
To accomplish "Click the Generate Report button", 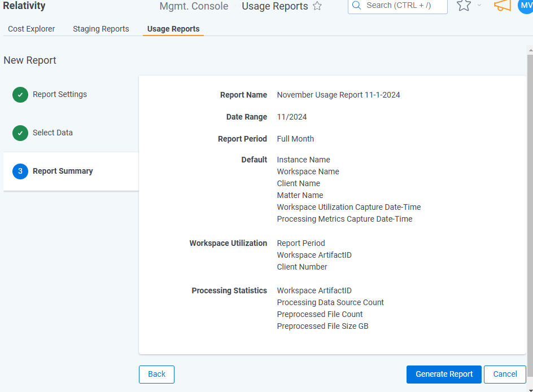I will tap(444, 375).
